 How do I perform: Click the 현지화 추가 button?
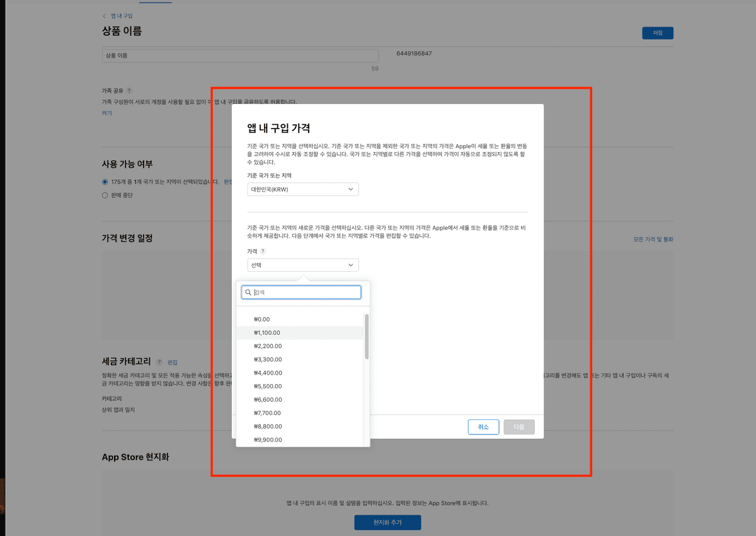click(387, 523)
